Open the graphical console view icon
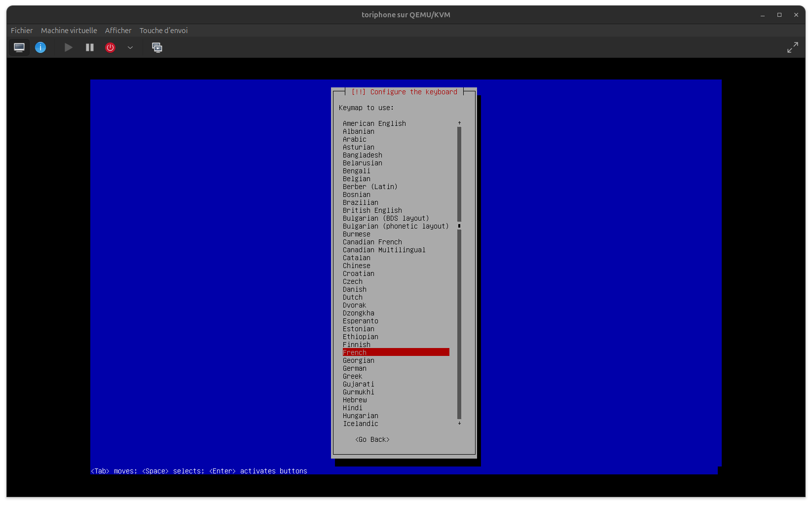The image size is (812, 505). pos(19,47)
